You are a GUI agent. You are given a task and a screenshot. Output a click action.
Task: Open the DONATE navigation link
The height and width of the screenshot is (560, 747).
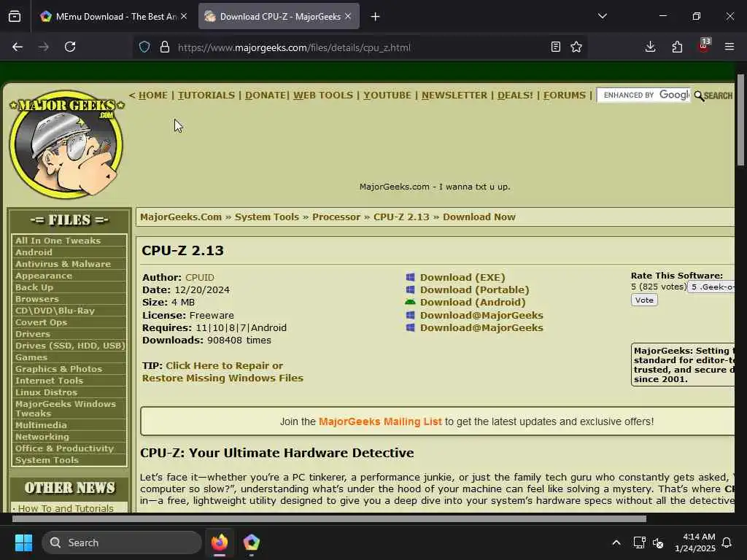pyautogui.click(x=266, y=96)
